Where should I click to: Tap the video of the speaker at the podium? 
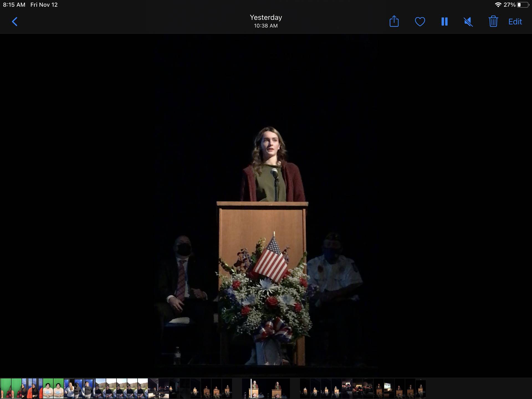pos(266,205)
